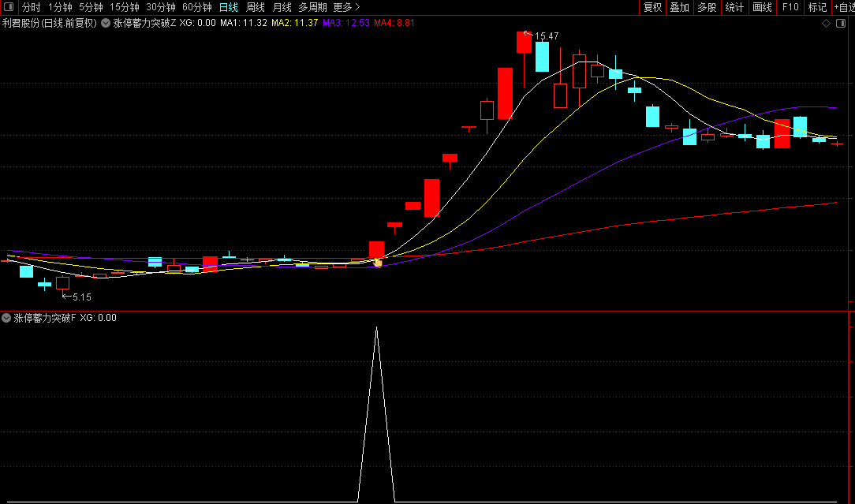Switch to 60分钟 period tab
The height and width of the screenshot is (504, 855).
[x=197, y=7]
